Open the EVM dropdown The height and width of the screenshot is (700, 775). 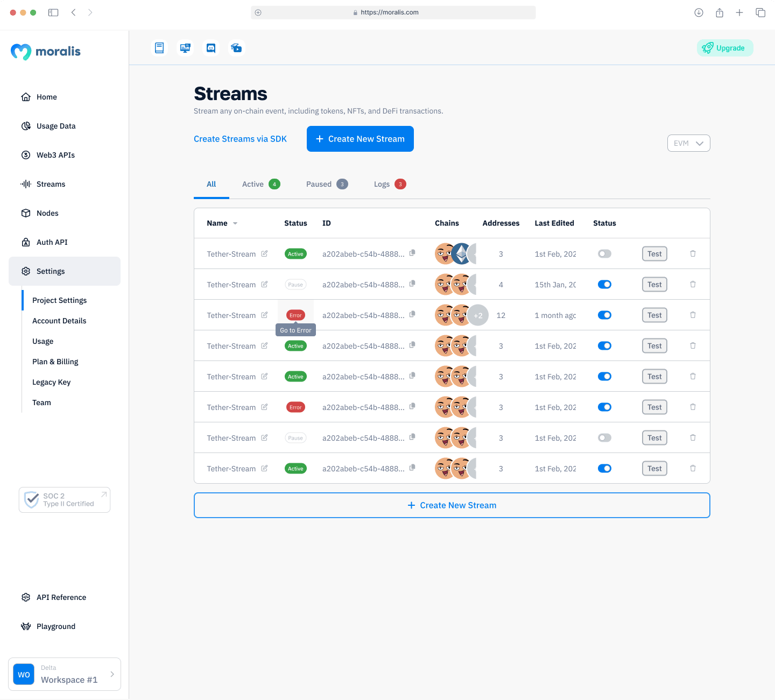click(x=688, y=143)
